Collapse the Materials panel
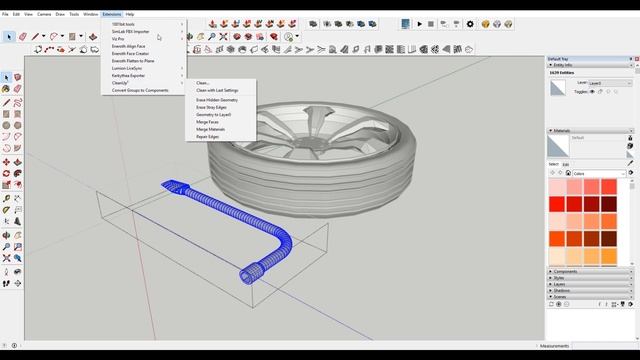640x360 pixels. pyautogui.click(x=590, y=131)
